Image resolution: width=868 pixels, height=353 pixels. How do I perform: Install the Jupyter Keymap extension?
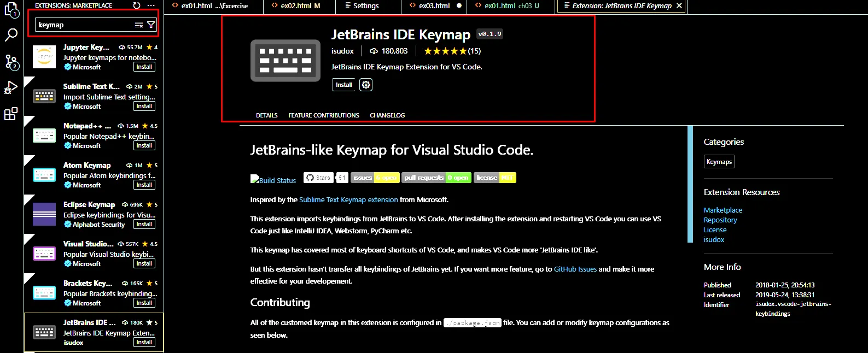pyautogui.click(x=144, y=67)
